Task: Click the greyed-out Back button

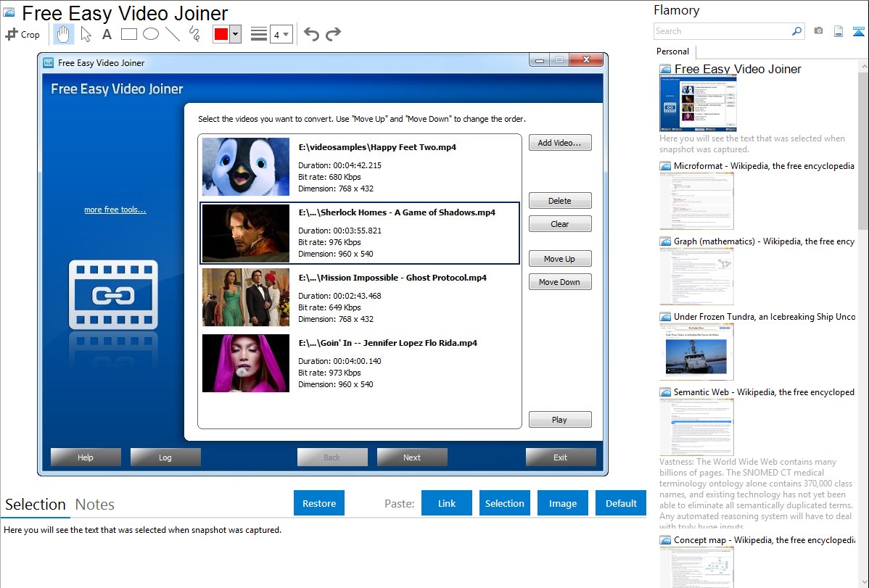Action: click(332, 457)
